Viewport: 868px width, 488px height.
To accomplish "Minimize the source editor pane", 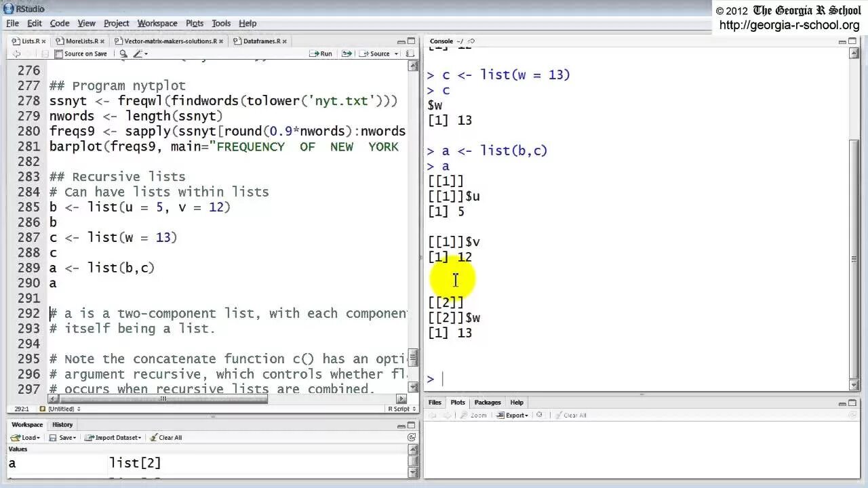I will point(401,41).
